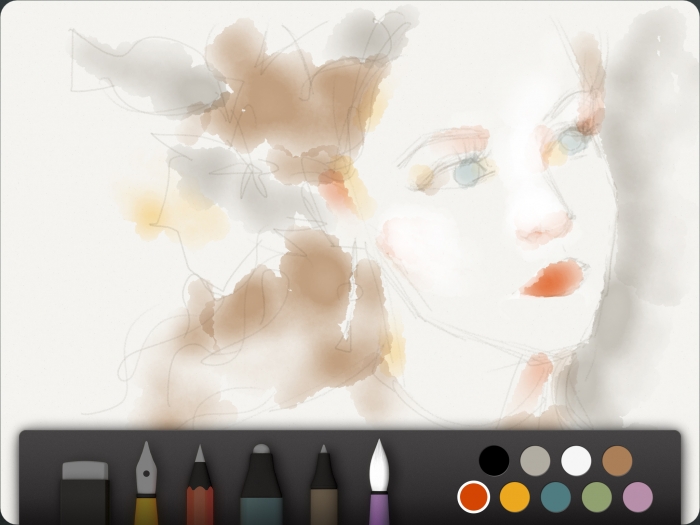700x525 pixels.
Task: Select the fountain pen tool
Action: 146,485
